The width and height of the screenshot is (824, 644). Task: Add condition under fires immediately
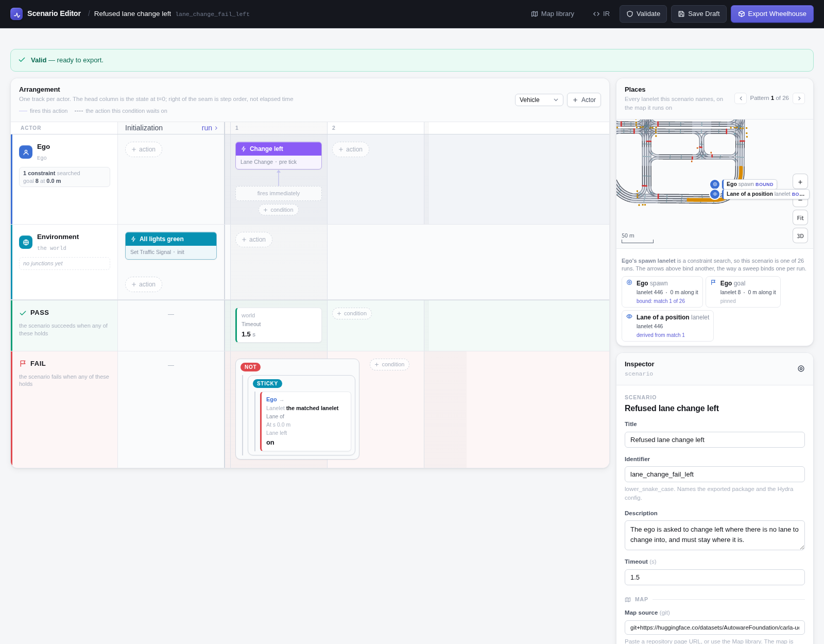click(x=279, y=210)
